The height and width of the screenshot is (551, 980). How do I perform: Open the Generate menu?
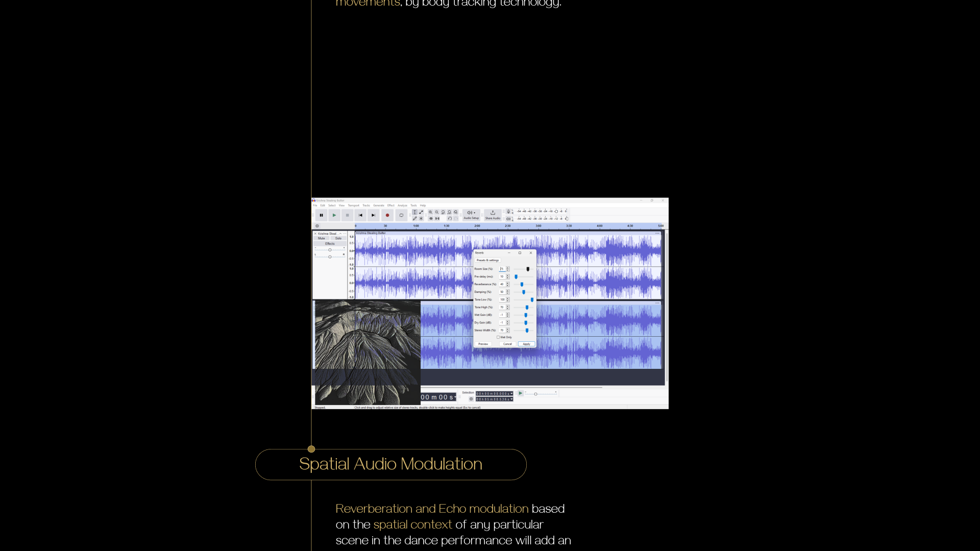click(378, 206)
